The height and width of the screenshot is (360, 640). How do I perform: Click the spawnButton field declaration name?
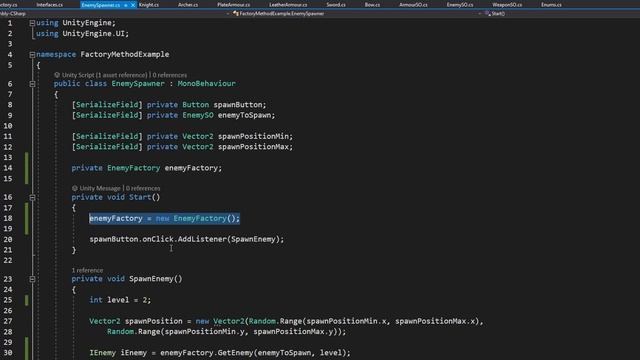(x=239, y=105)
